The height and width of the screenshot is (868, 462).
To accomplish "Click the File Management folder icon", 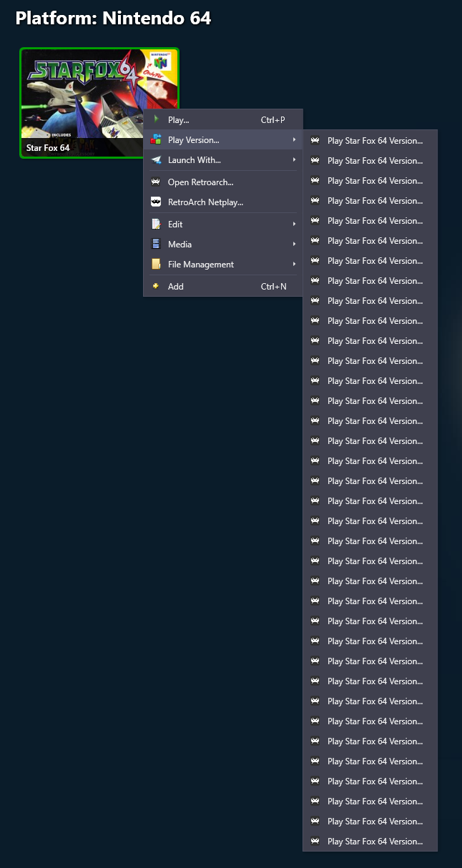I will pos(156,265).
